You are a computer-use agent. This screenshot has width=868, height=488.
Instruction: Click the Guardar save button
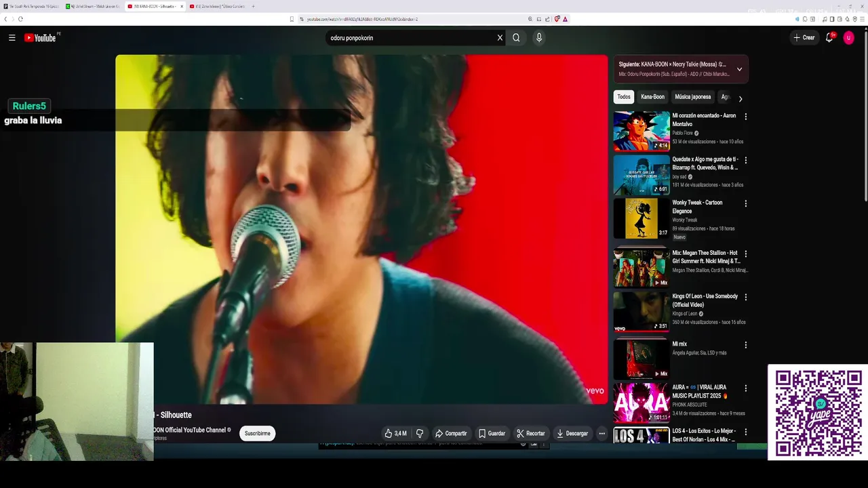[x=492, y=433]
